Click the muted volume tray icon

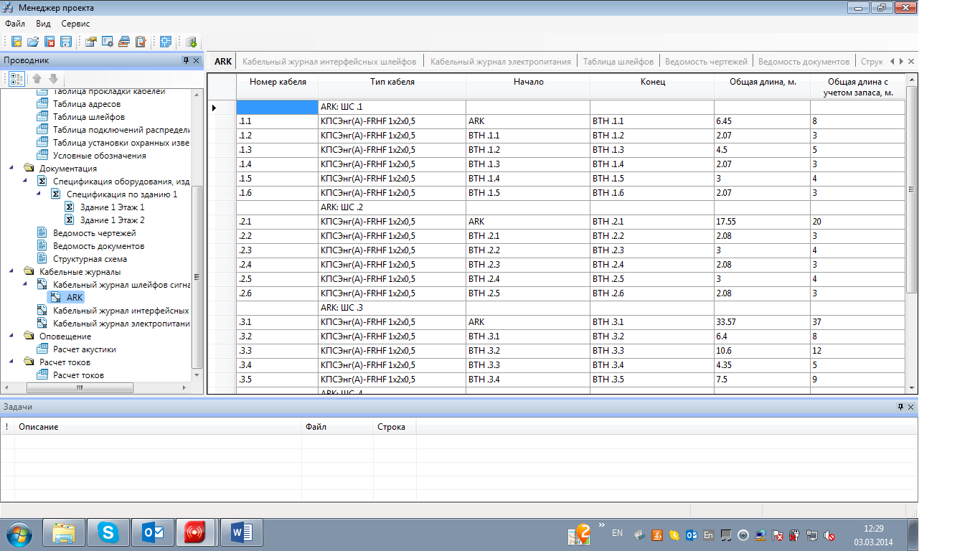(830, 535)
